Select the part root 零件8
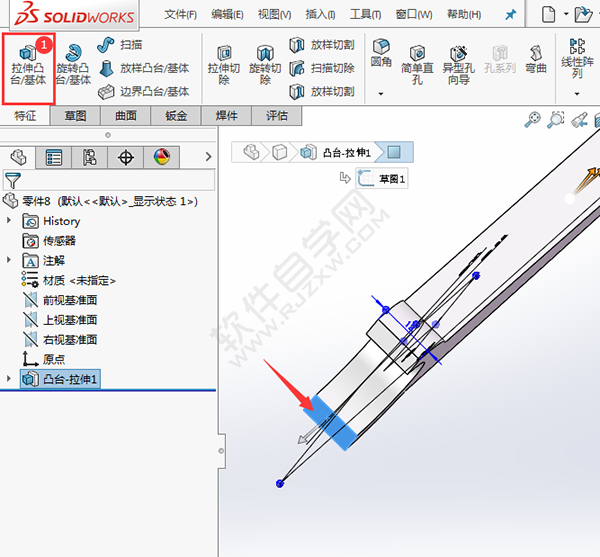Screen dimensions: 600x557 point(100,201)
